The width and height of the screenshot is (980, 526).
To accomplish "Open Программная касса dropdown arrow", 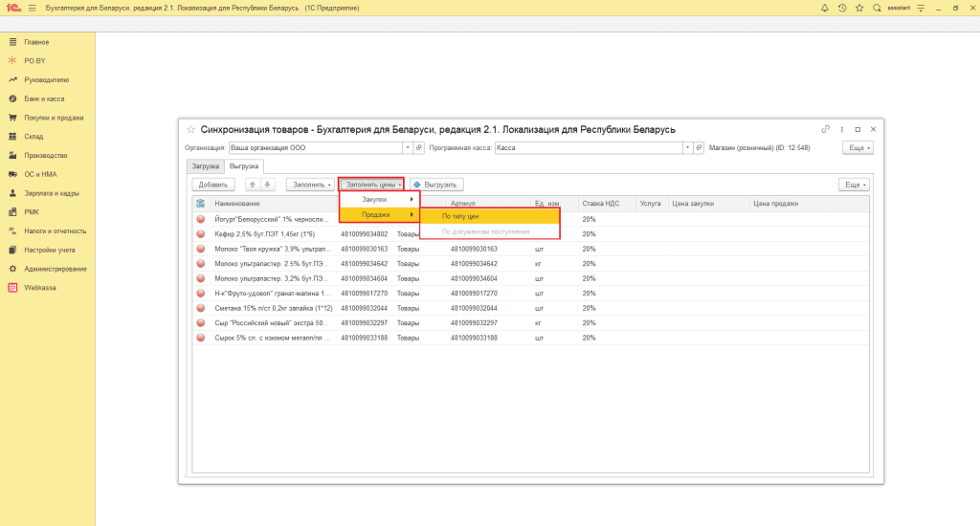I will pos(687,148).
